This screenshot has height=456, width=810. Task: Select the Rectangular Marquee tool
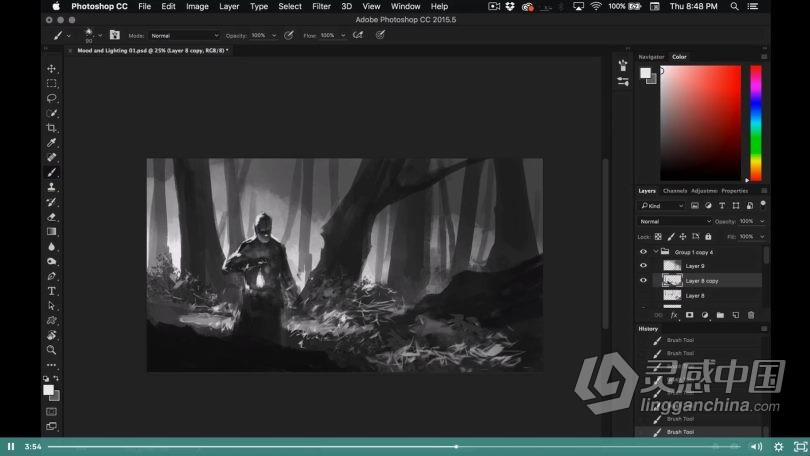(x=51, y=83)
